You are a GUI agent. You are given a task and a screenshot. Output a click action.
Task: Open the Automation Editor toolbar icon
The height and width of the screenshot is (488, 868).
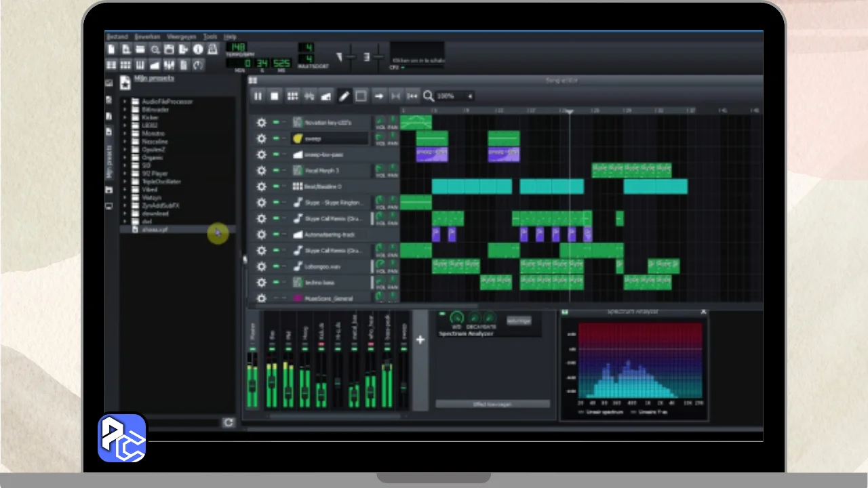155,65
